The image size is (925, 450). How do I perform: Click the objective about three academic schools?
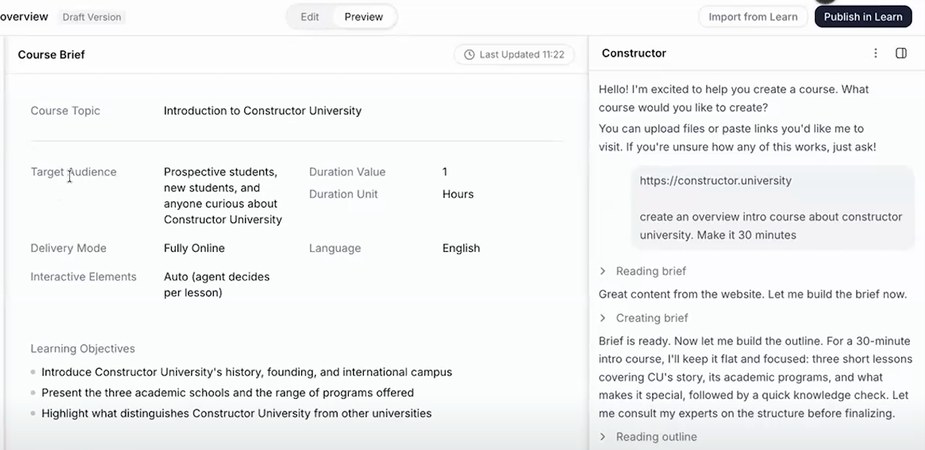pyautogui.click(x=227, y=393)
